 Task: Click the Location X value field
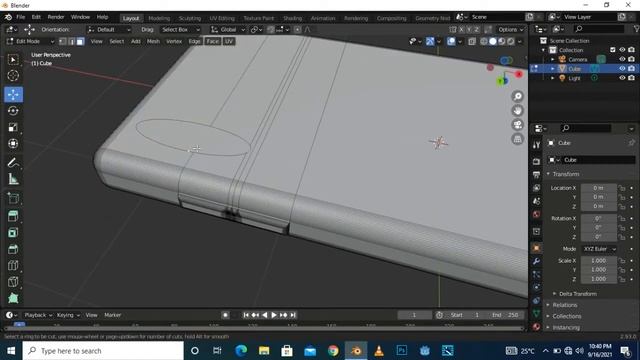pyautogui.click(x=598, y=188)
